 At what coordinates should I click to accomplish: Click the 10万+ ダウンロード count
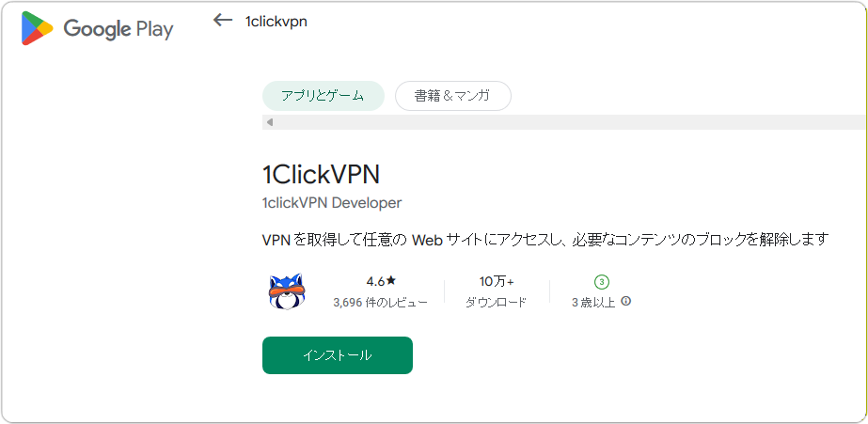point(496,291)
